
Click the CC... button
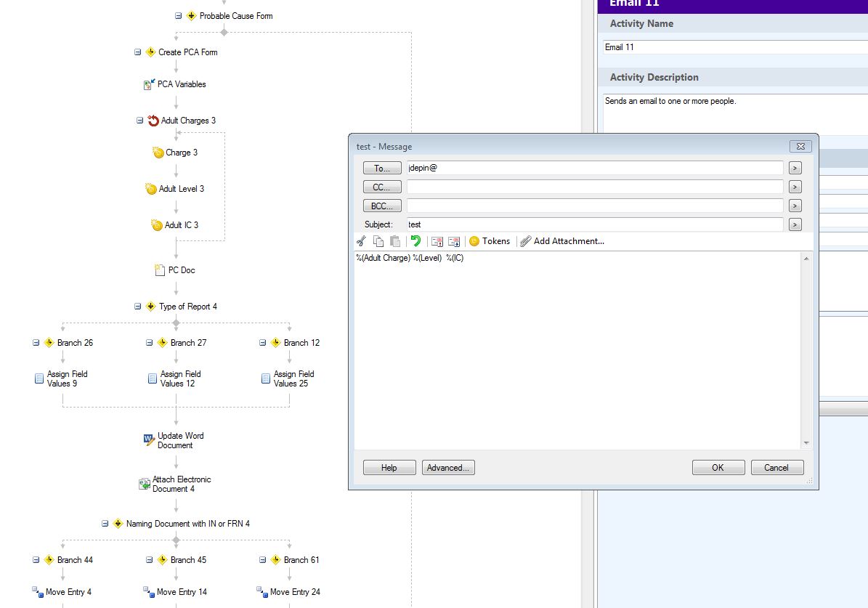(382, 187)
